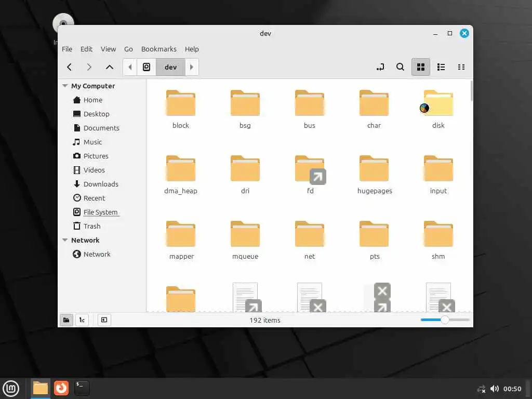Go up to the parent folder
532x399 pixels.
pyautogui.click(x=109, y=67)
